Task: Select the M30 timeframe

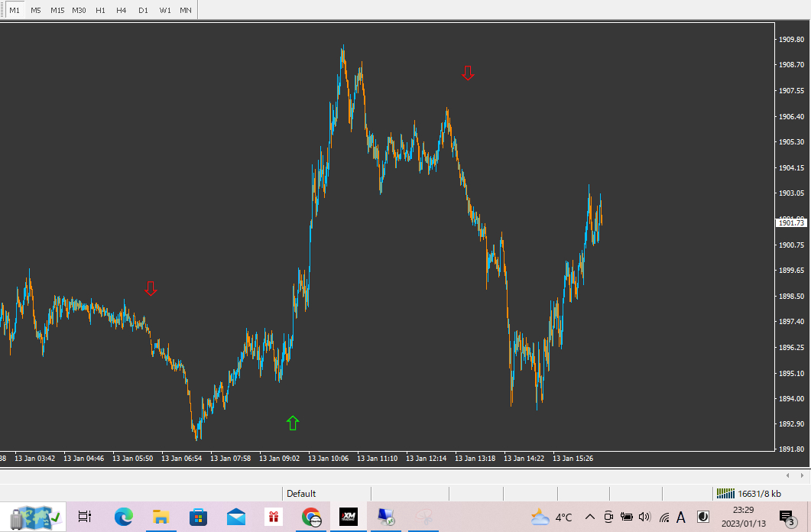Action: (x=79, y=11)
